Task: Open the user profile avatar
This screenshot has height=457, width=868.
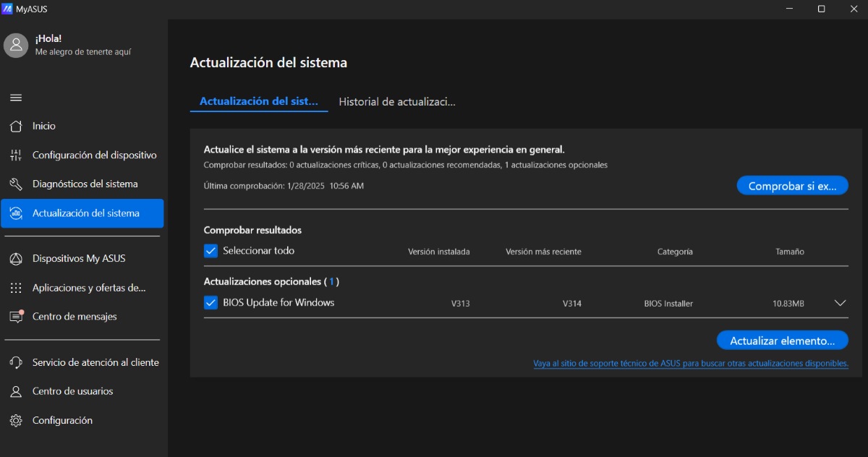Action: pyautogui.click(x=16, y=45)
